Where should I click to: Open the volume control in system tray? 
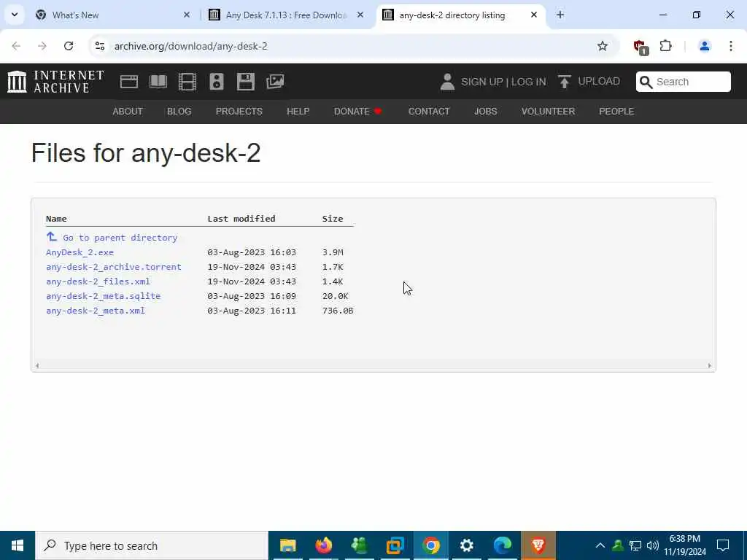(x=653, y=545)
